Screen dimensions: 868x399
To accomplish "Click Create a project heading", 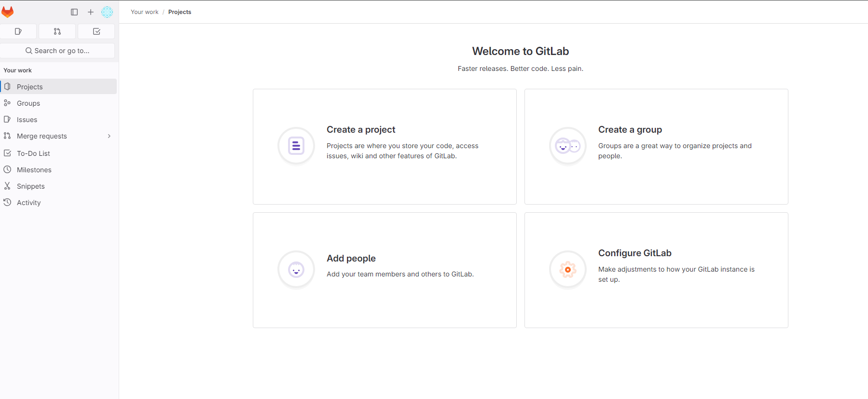I will click(361, 129).
